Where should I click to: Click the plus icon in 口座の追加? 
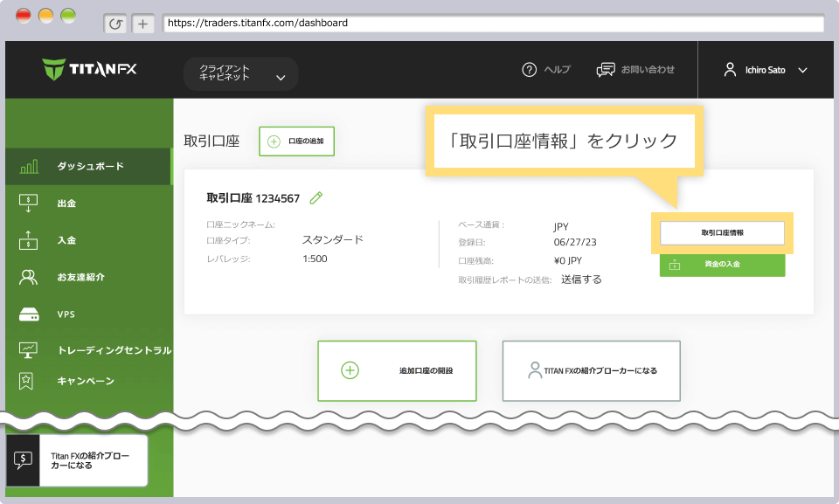click(274, 142)
